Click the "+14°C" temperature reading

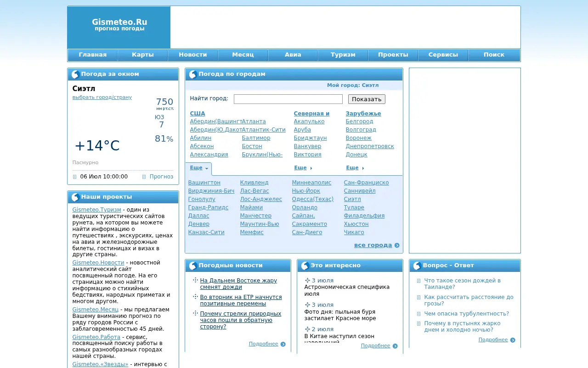(97, 146)
